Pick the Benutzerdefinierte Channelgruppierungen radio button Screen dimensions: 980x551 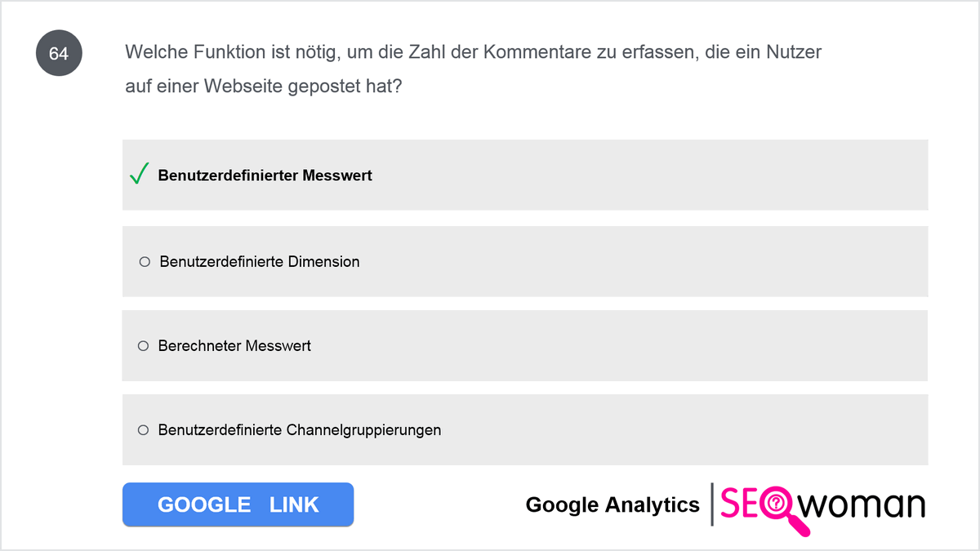[143, 429]
